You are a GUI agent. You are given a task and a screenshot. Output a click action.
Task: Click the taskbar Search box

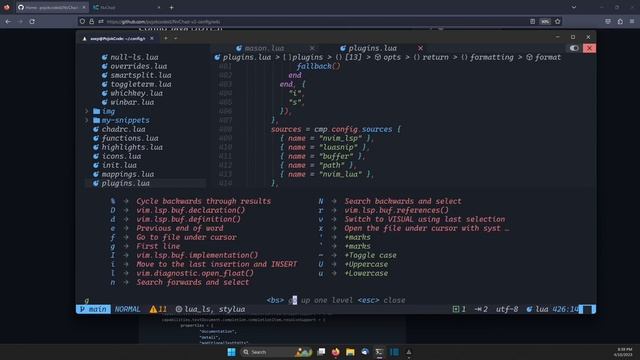(x=277, y=352)
